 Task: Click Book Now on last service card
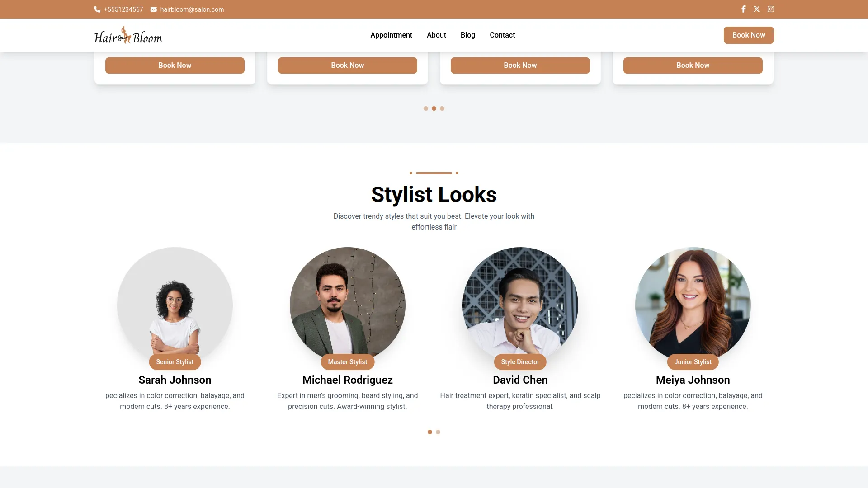point(693,66)
